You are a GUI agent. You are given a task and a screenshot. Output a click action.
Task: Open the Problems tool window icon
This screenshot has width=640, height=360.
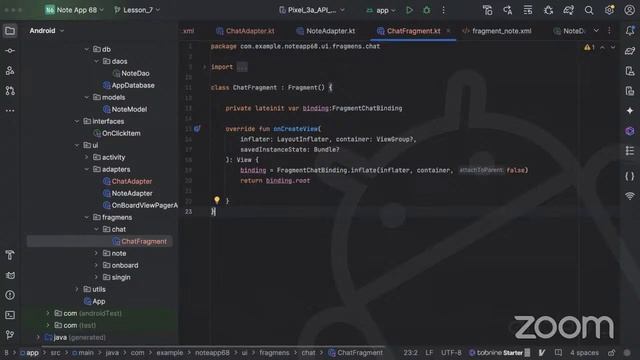[10, 295]
